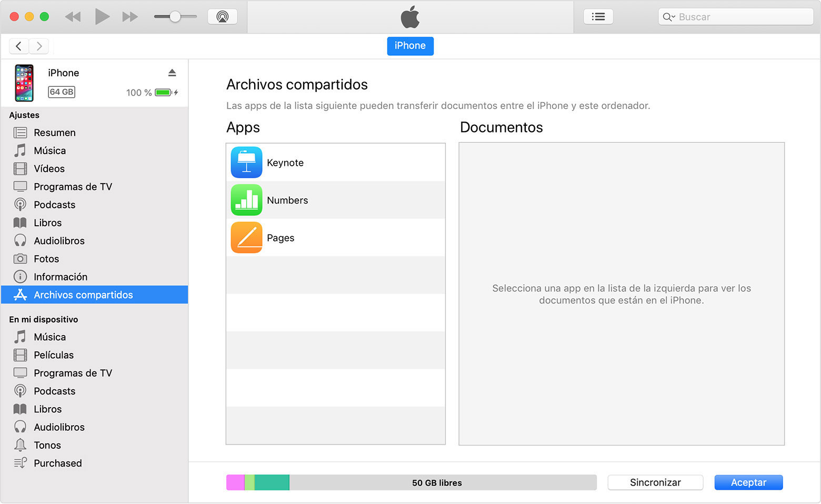The height and width of the screenshot is (504, 821).
Task: Open Programas de TV under En mi dispositivo
Action: 95,373
